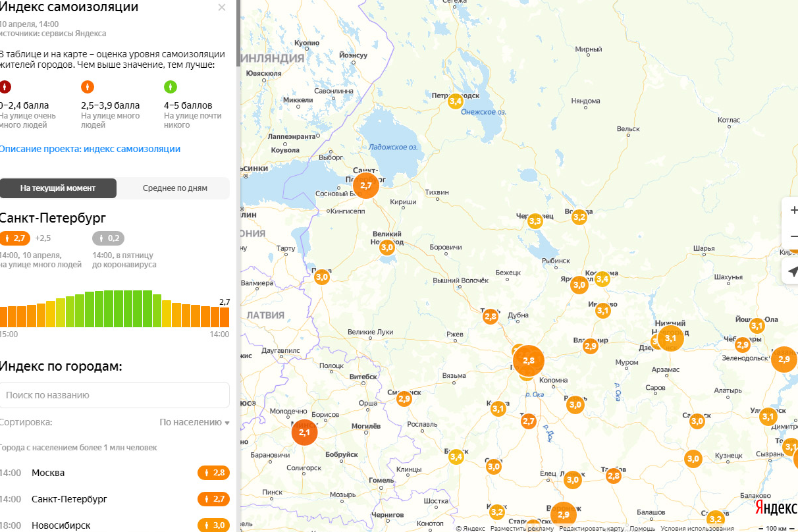Select the Москва row in the city list
The height and width of the screenshot is (532, 798).
(x=115, y=473)
